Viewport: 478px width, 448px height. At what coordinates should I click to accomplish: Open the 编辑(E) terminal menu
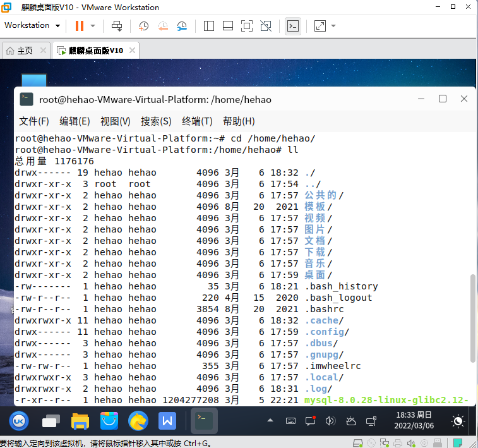(x=75, y=121)
